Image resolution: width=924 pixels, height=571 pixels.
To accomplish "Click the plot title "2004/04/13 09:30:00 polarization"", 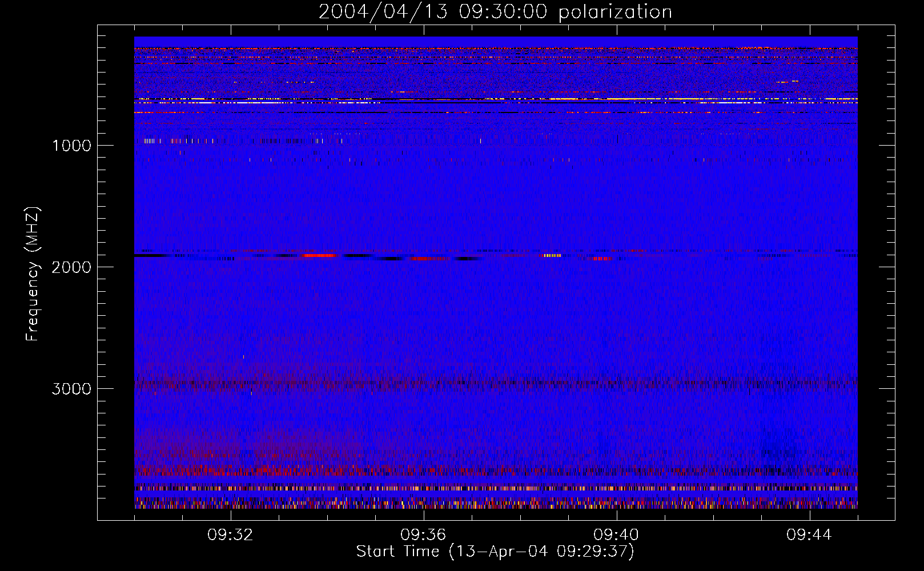I will coord(495,11).
